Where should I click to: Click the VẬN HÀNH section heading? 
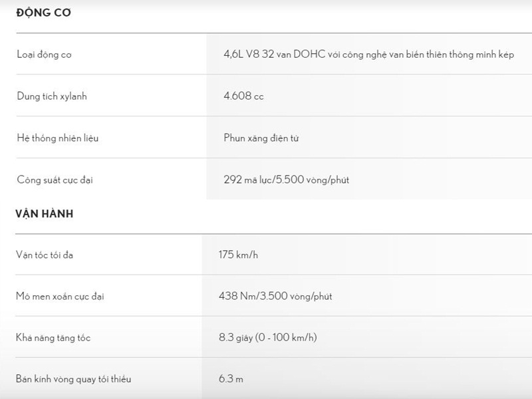coord(44,213)
